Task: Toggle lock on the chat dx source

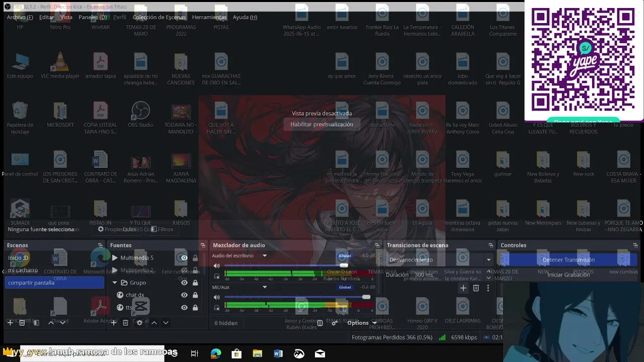Action: tap(195, 295)
